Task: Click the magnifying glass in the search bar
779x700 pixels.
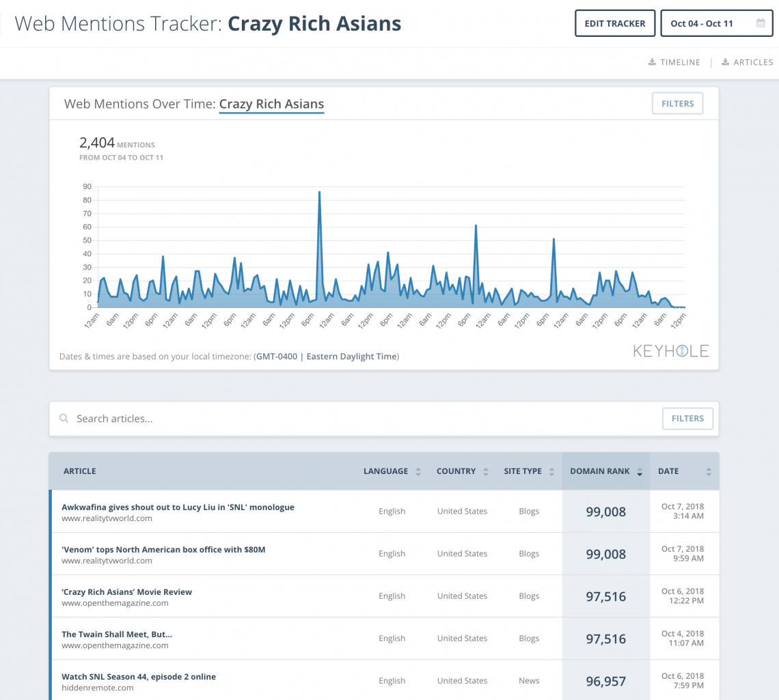Action: point(64,418)
